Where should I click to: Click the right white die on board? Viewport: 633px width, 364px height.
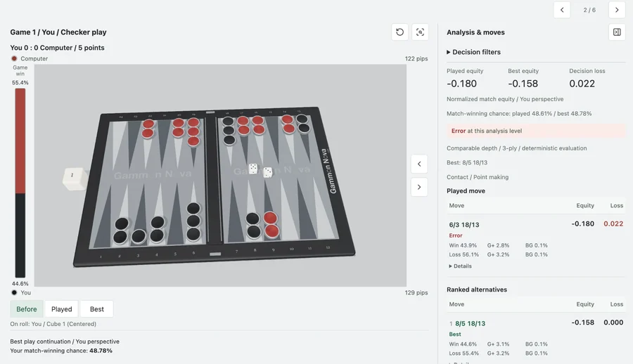pyautogui.click(x=267, y=172)
